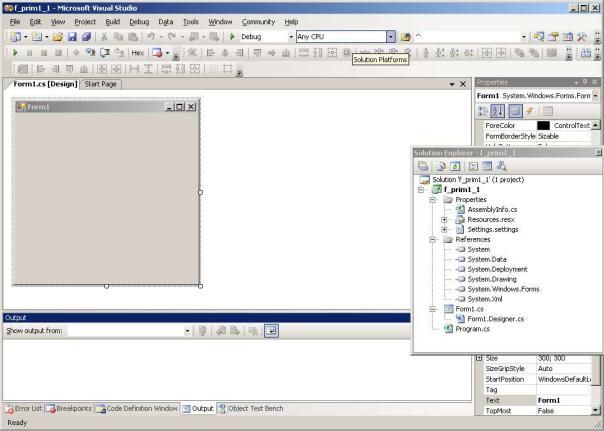Screen dimensions: 604x431
Task: Click View Code icon in Solution Explorer
Action: tap(473, 166)
